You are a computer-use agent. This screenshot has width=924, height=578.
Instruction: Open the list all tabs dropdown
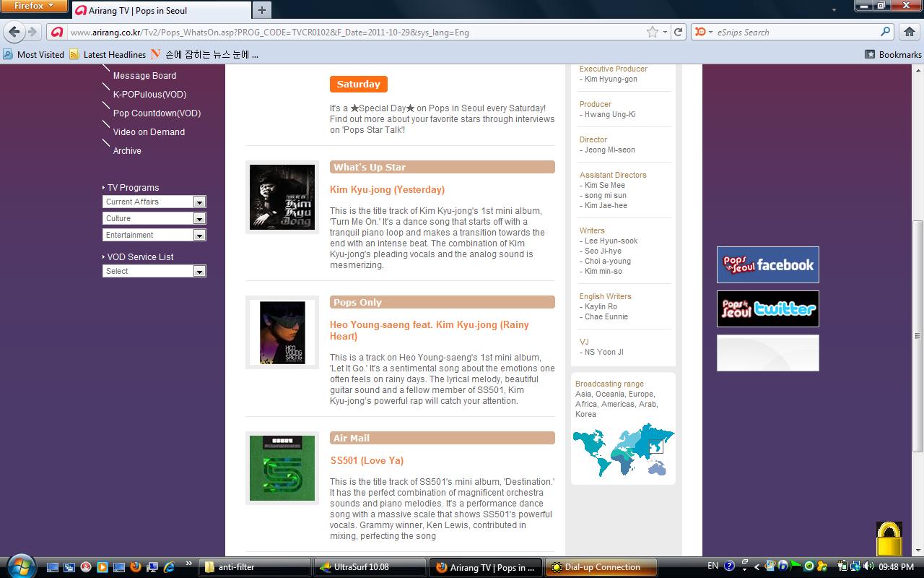click(x=834, y=9)
